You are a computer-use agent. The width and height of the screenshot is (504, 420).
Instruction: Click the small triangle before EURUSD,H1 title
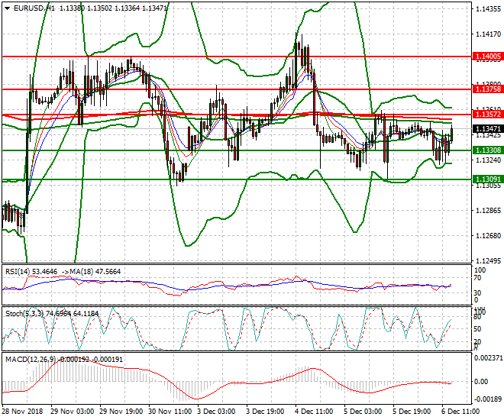tap(7, 7)
